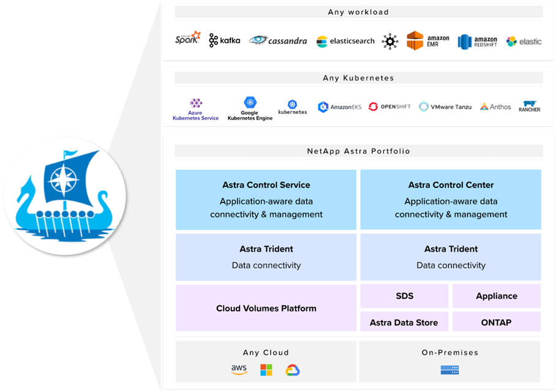Click the Astra viking ship logo

65,196
